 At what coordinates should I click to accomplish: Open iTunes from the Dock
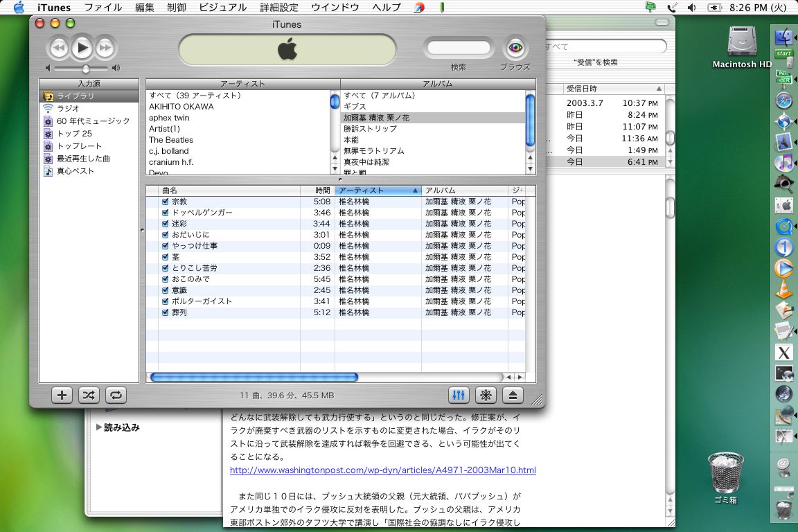783,163
